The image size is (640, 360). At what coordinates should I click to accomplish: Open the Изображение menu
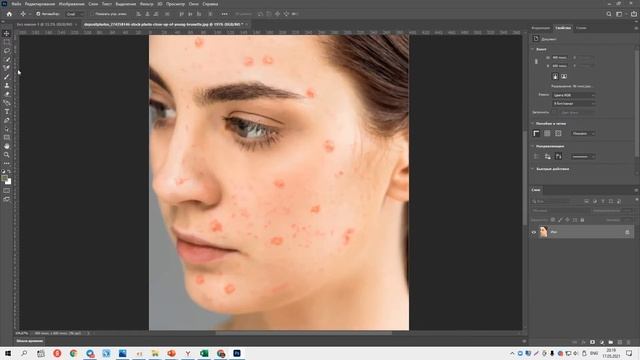(71, 4)
